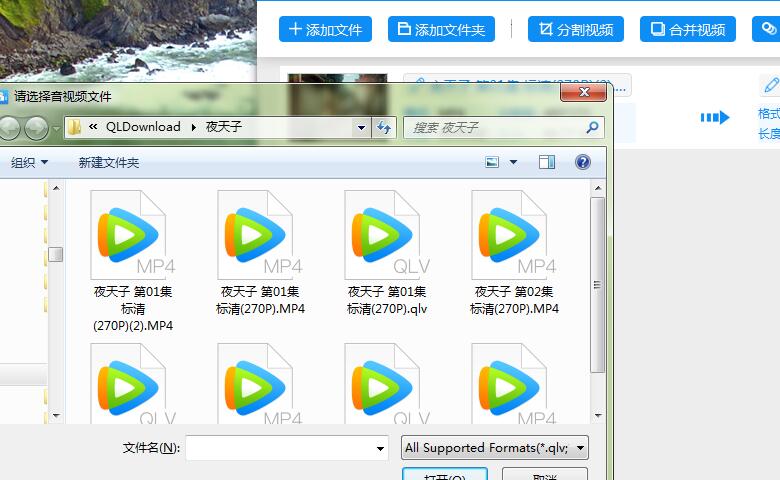Select the second-row third QLV file icon
Image resolution: width=780 pixels, height=480 pixels.
387,383
